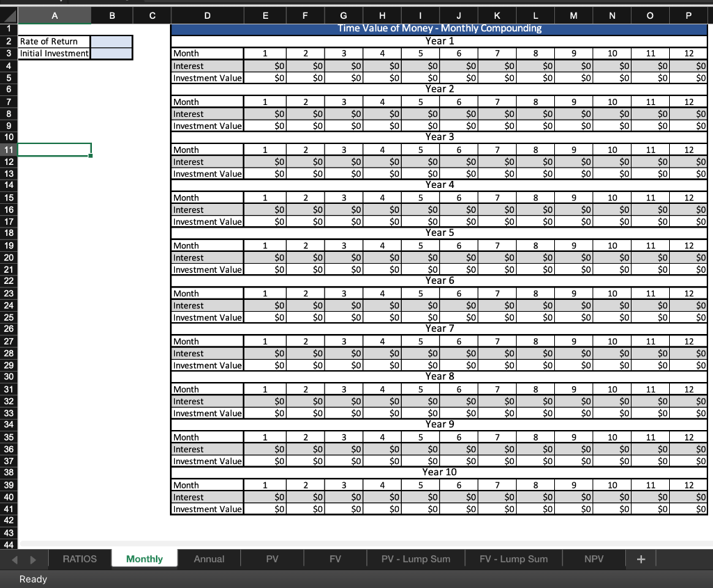Select column K header
Screen dimensions: 713x588
tap(497, 16)
